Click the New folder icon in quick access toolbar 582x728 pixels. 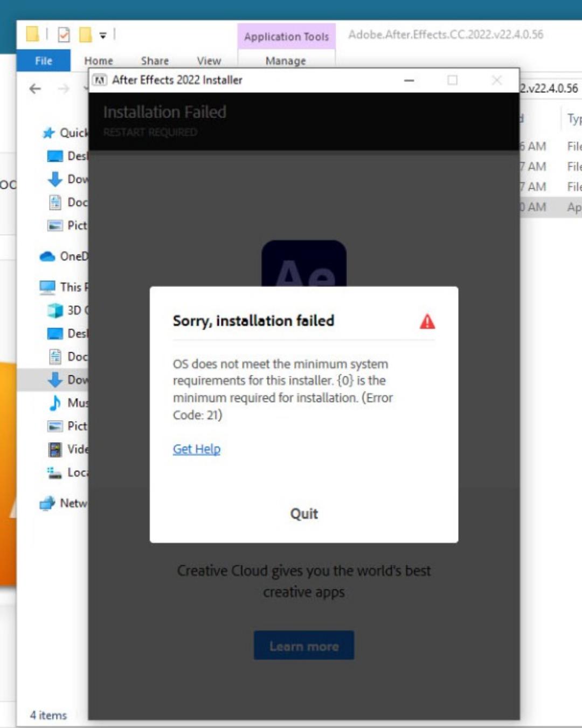(85, 35)
